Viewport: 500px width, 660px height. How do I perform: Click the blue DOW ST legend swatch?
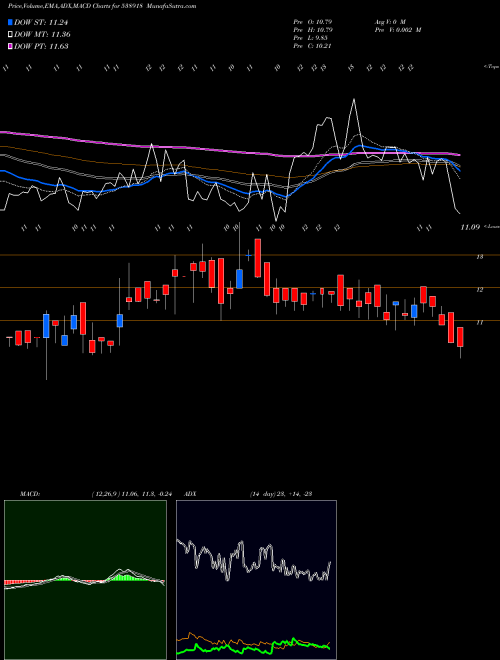(x=11, y=23)
